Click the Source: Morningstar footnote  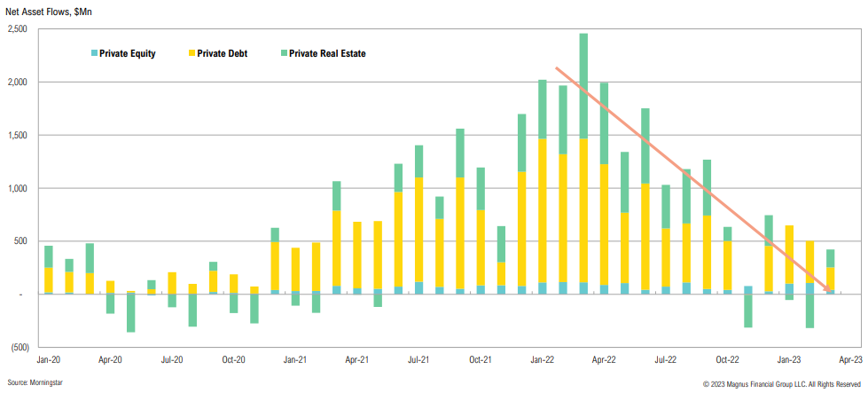[x=38, y=383]
